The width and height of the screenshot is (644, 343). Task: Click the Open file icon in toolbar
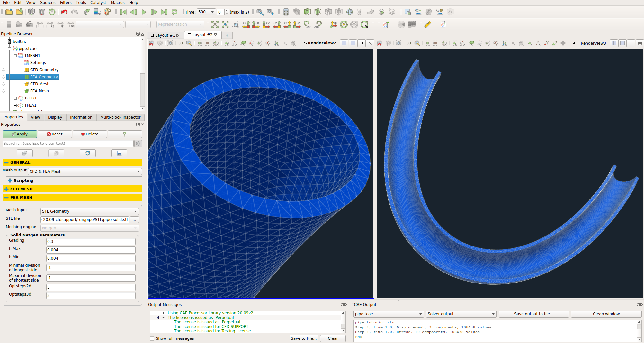pos(9,12)
